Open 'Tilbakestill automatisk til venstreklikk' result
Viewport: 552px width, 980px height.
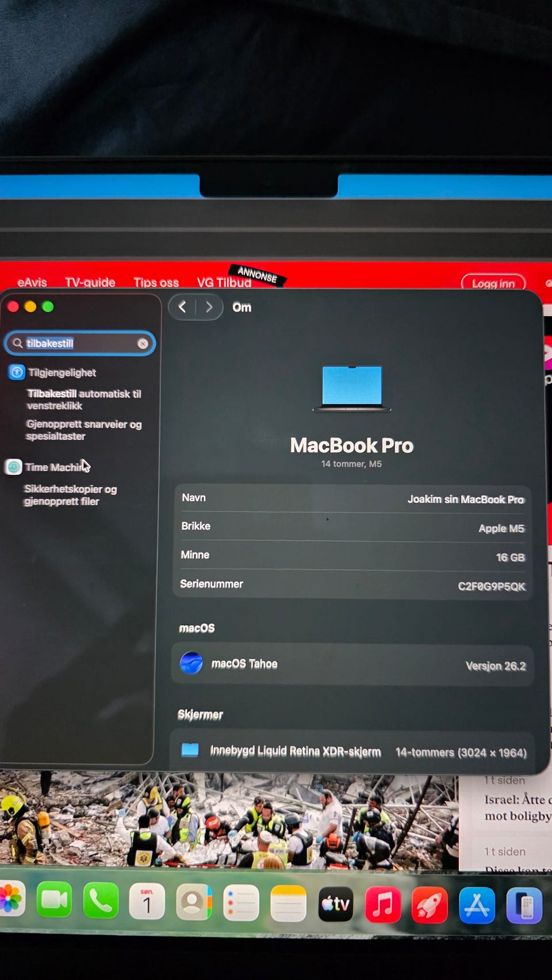84,399
